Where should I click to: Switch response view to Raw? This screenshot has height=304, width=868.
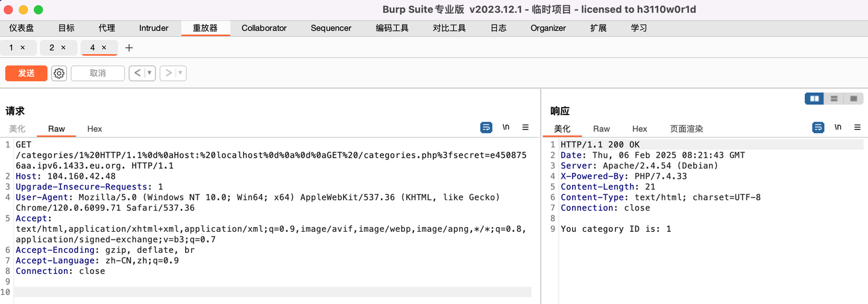602,129
